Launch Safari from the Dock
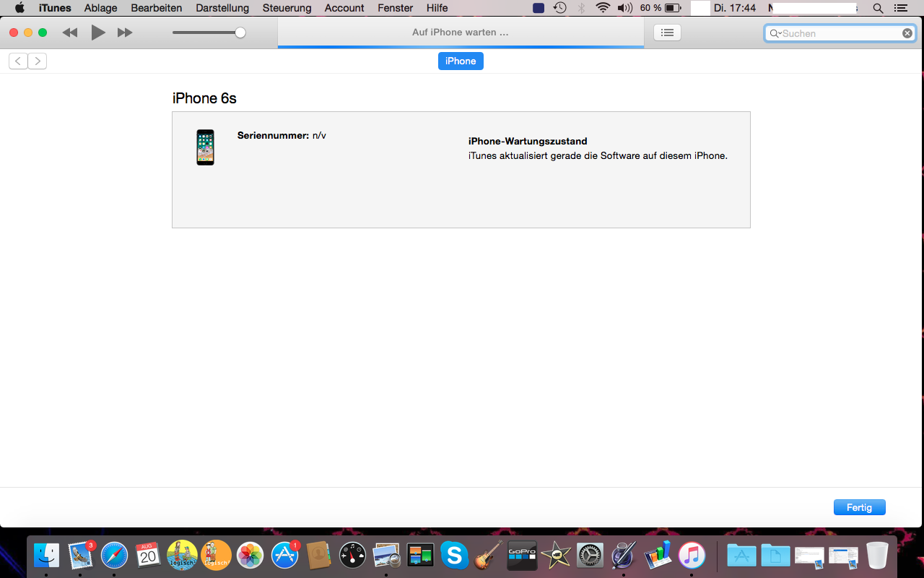The image size is (924, 578). [115, 555]
